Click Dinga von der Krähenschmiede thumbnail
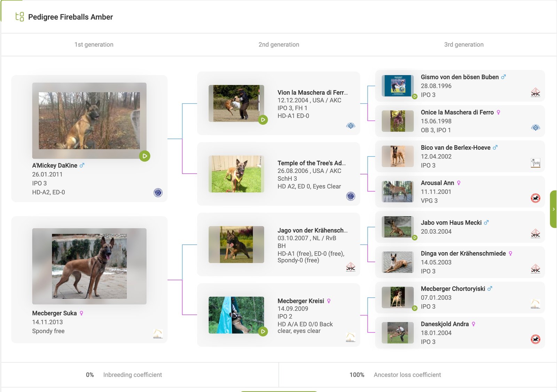This screenshot has height=392, width=557. 398,262
